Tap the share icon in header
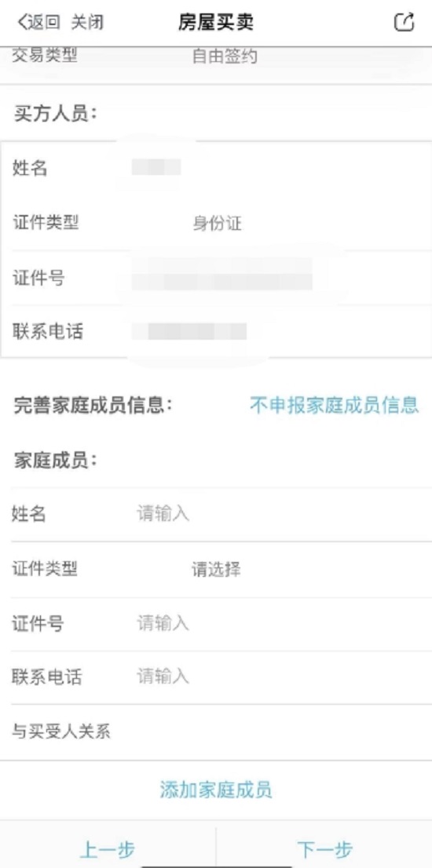Screen dimensions: 432x868 (x=404, y=22)
